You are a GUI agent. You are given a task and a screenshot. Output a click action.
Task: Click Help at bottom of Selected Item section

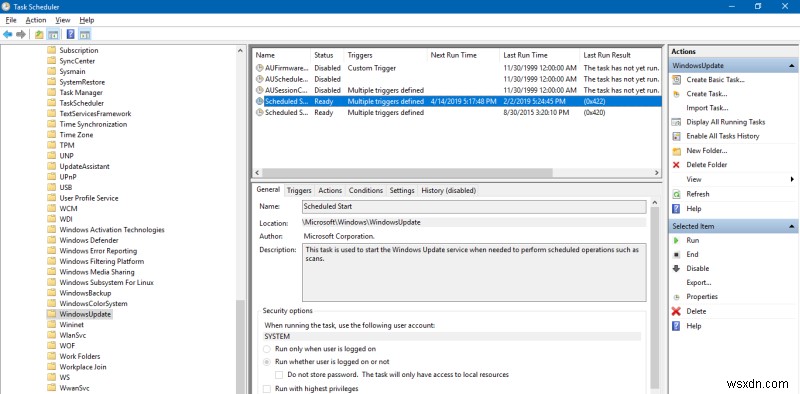tap(693, 326)
